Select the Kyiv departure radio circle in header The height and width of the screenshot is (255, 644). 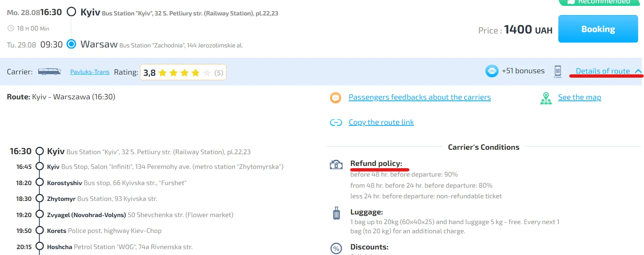[x=71, y=12]
